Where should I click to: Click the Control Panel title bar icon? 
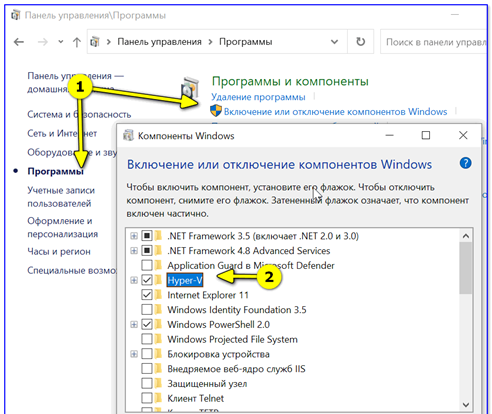coord(16,15)
